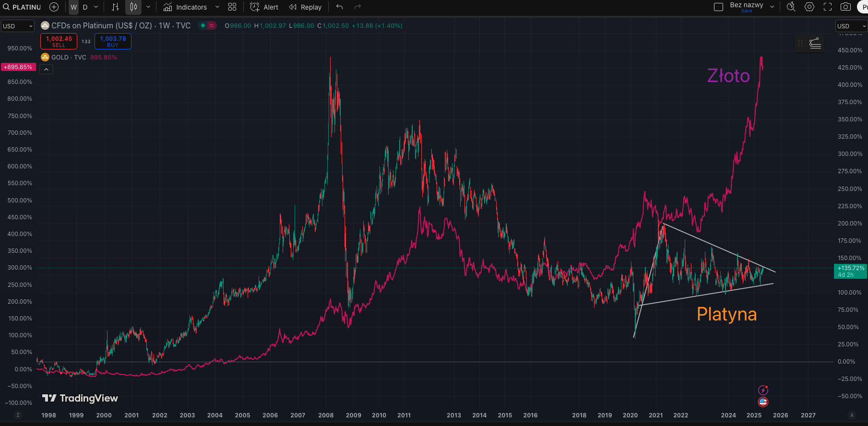This screenshot has width=868, height=426.
Task: Select the candlestick chart style icon
Action: pyautogui.click(x=134, y=7)
